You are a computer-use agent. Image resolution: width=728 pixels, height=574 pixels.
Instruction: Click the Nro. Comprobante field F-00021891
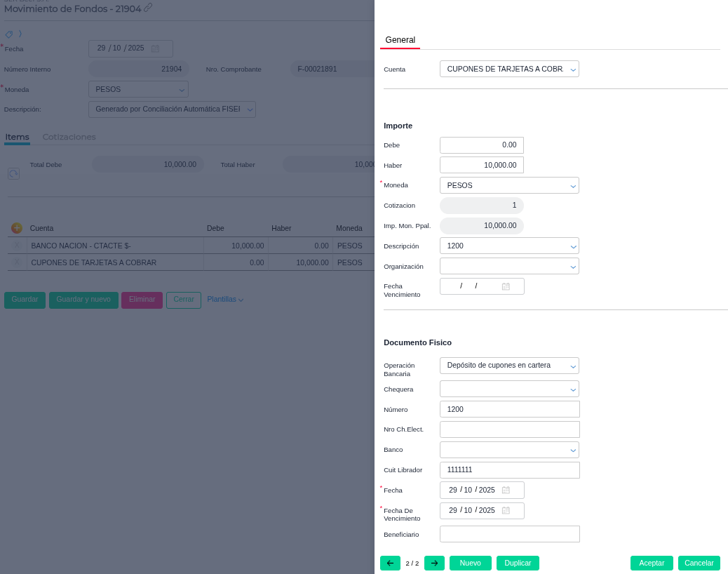click(332, 69)
